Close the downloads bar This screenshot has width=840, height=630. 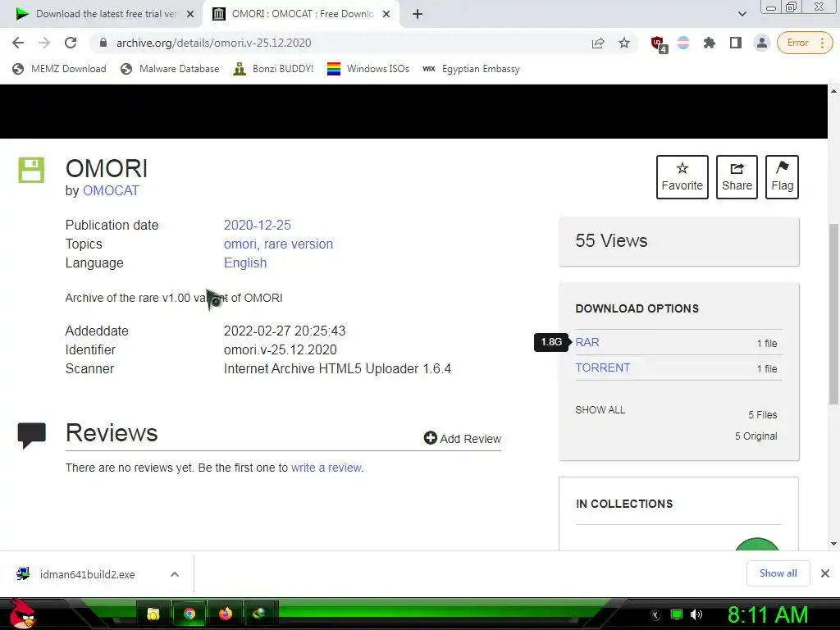[x=825, y=573]
